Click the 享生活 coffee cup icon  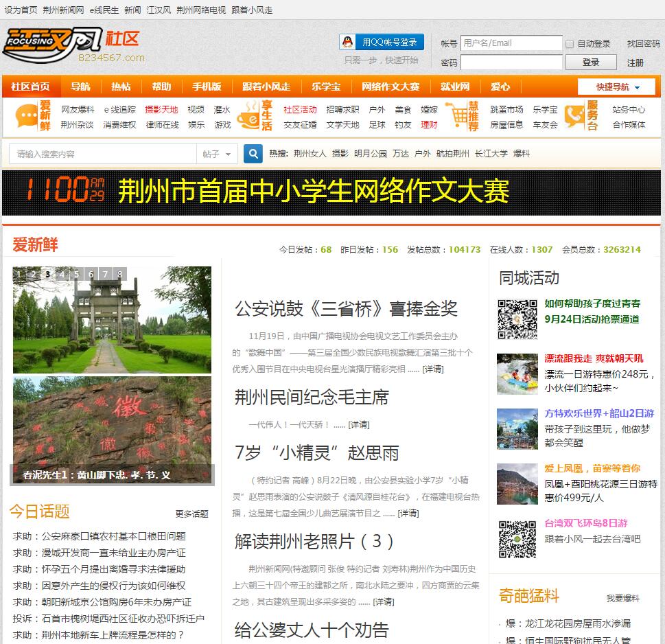point(248,115)
